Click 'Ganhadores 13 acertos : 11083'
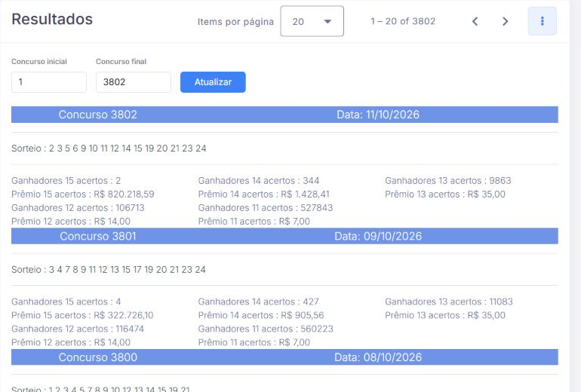The height and width of the screenshot is (392, 581). coord(449,302)
